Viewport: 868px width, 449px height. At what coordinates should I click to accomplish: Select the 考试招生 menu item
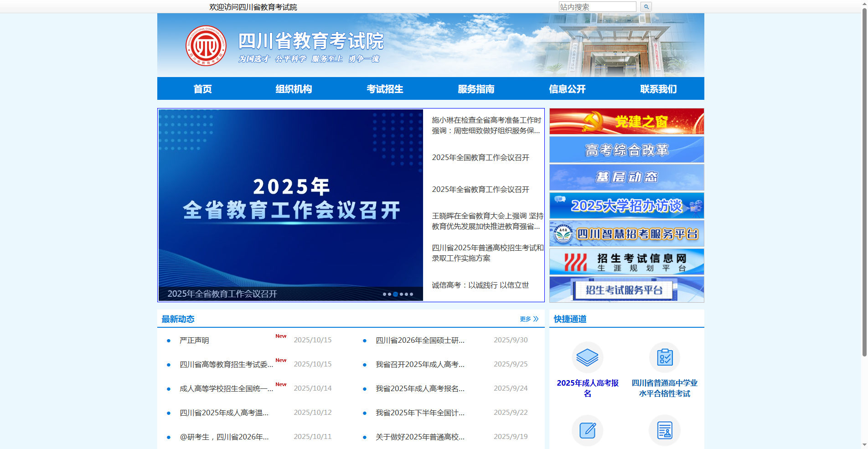coord(385,89)
